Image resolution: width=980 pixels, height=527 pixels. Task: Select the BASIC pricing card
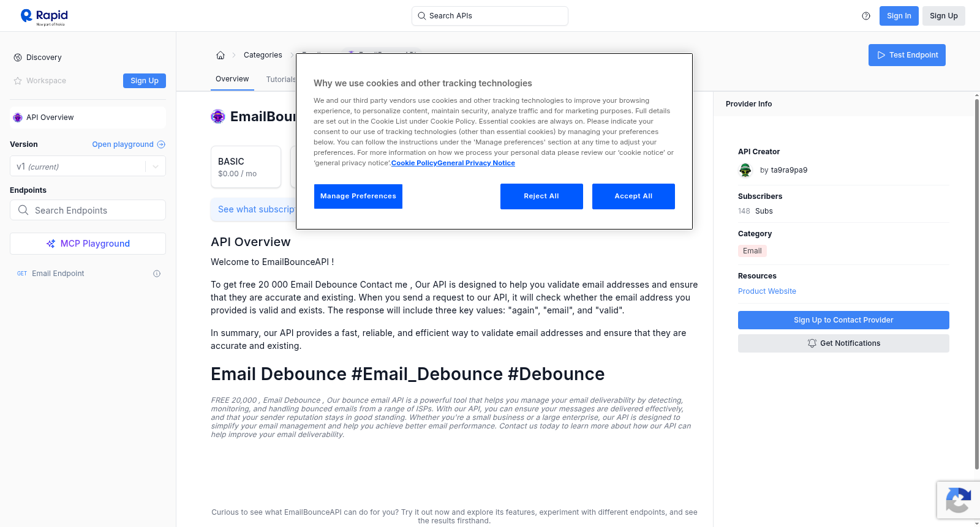pos(246,166)
